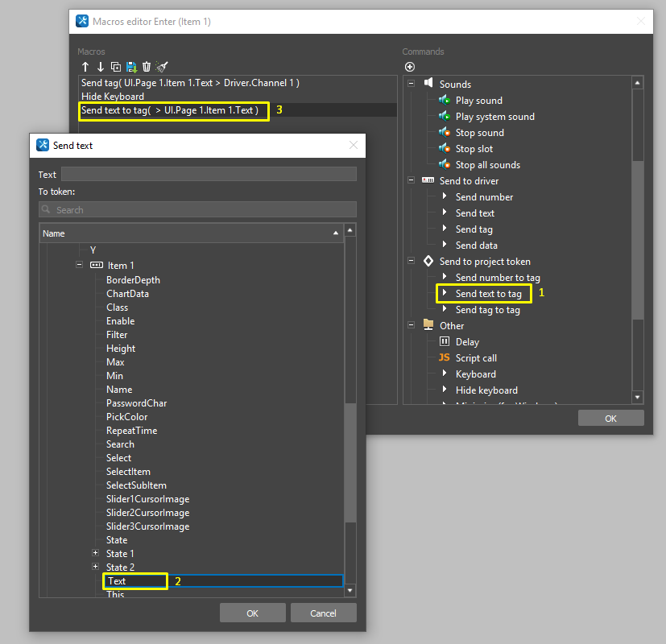Duplicate the selected macro line
Image resolution: width=666 pixels, height=644 pixels.
[x=114, y=67]
